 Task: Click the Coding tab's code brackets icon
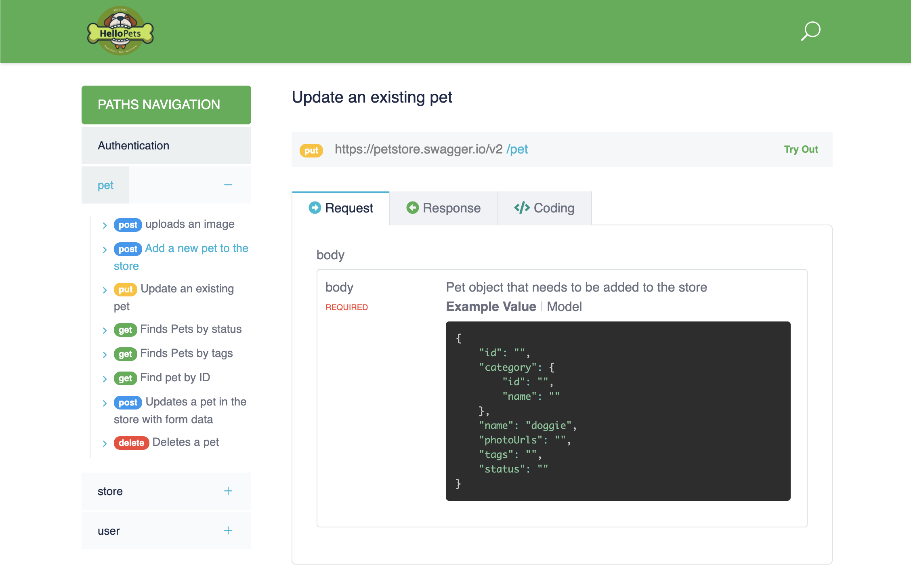coord(521,208)
